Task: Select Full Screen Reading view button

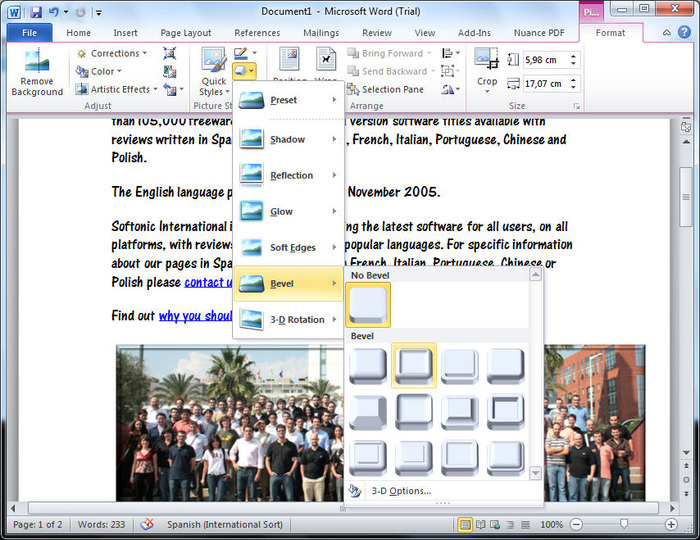Action: pyautogui.click(x=480, y=524)
